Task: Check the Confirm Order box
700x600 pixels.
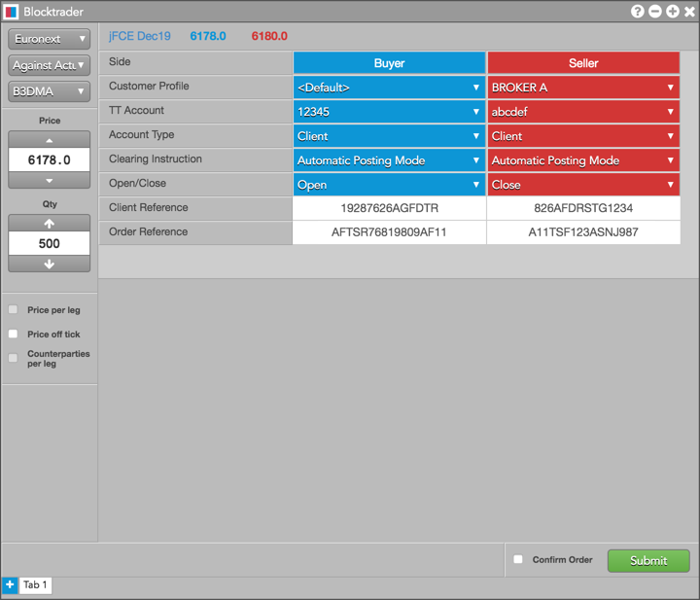Action: (518, 559)
